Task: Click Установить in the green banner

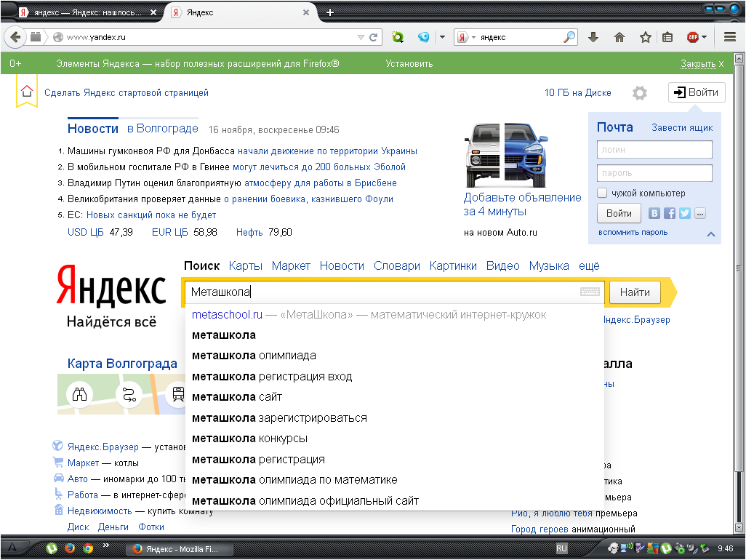Action: coord(409,63)
